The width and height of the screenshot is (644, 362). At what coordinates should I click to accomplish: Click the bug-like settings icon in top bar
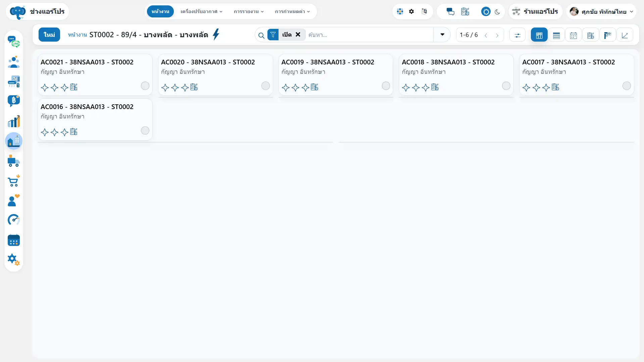pyautogui.click(x=411, y=11)
